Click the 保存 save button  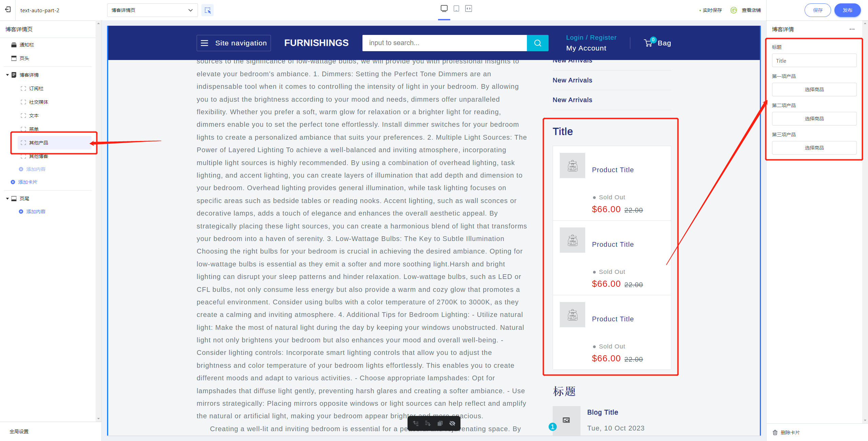[x=817, y=10]
